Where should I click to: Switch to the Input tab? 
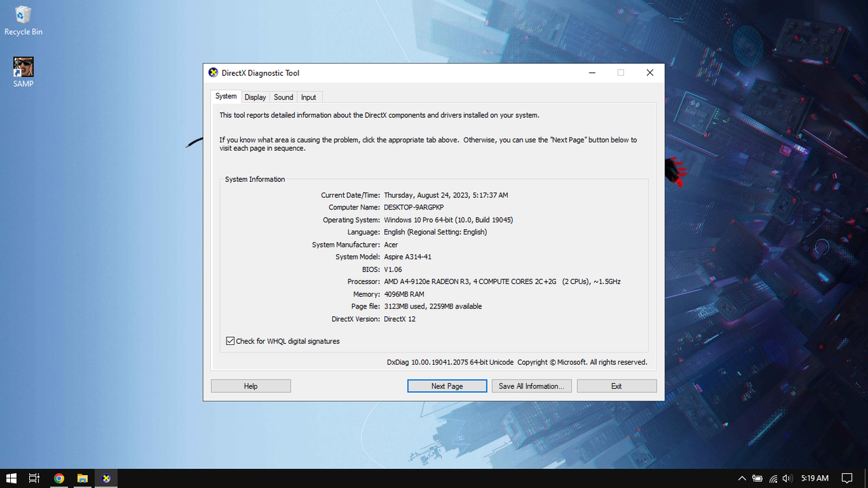coord(309,97)
